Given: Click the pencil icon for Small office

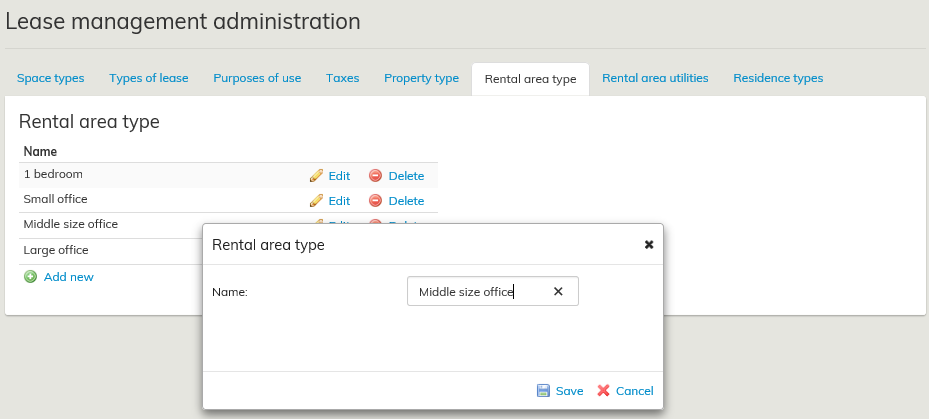Looking at the screenshot, I should [316, 201].
